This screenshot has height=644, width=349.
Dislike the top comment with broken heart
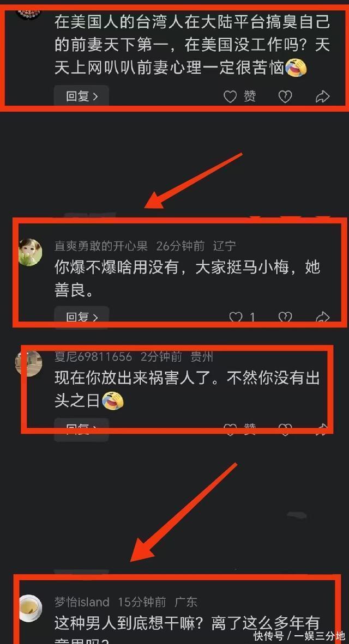click(285, 96)
